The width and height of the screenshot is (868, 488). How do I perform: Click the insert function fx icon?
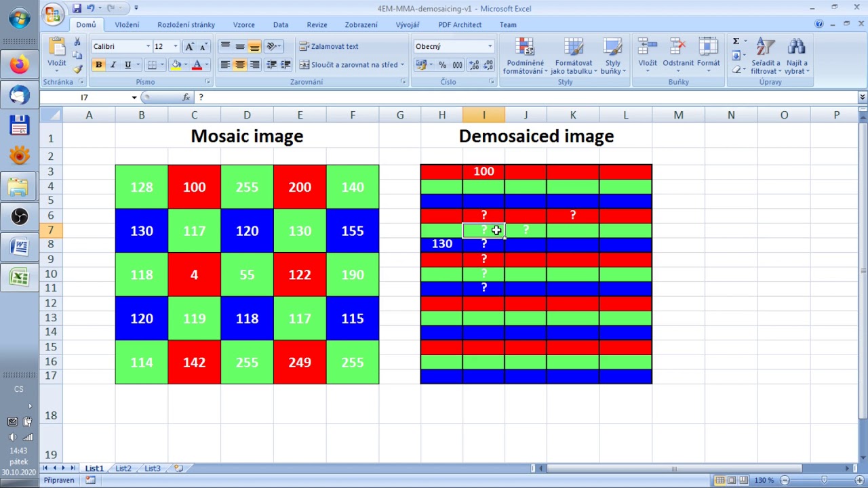(x=186, y=97)
